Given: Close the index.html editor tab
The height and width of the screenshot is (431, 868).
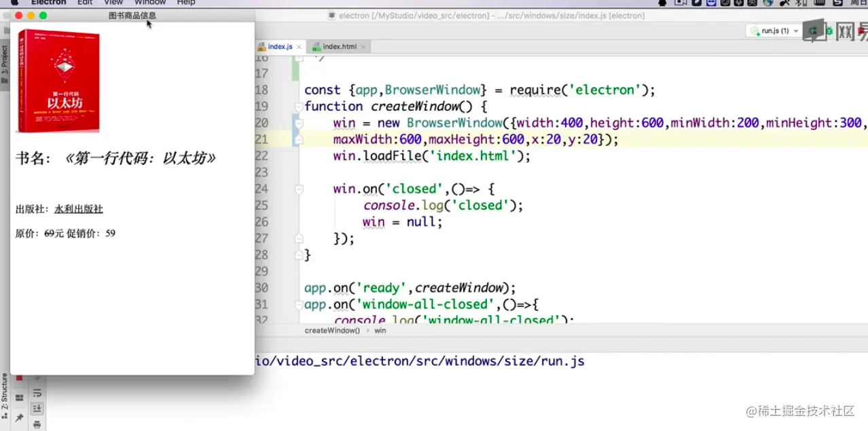Looking at the screenshot, I should coord(363,47).
